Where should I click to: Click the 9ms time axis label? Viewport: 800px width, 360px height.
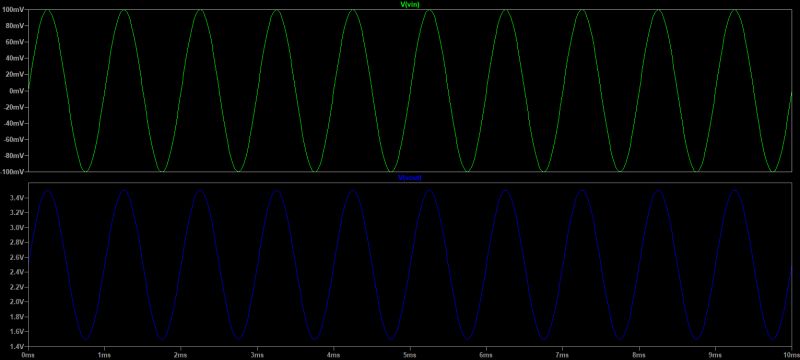click(715, 355)
